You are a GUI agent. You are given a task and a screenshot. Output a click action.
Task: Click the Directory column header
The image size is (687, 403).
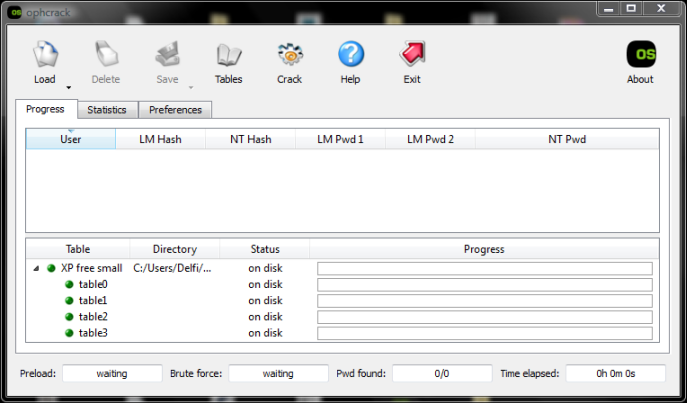click(175, 249)
